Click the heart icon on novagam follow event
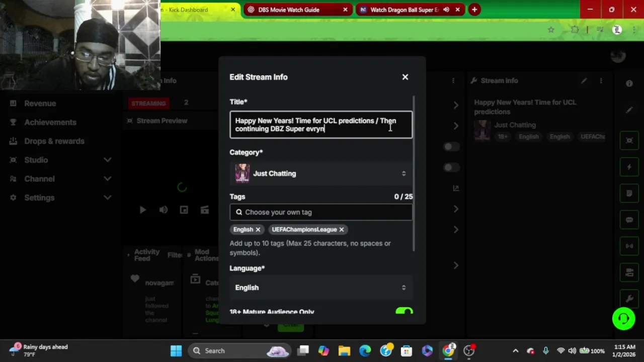Viewport: 644px width, 362px height. click(134, 279)
